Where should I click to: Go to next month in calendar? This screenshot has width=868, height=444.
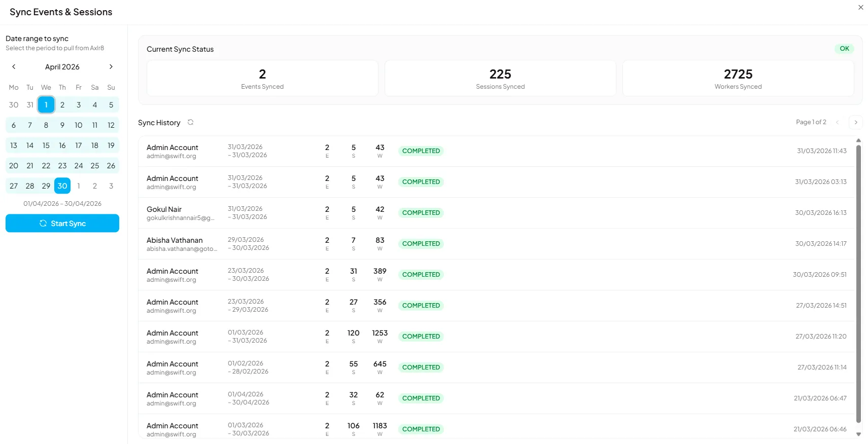click(111, 67)
